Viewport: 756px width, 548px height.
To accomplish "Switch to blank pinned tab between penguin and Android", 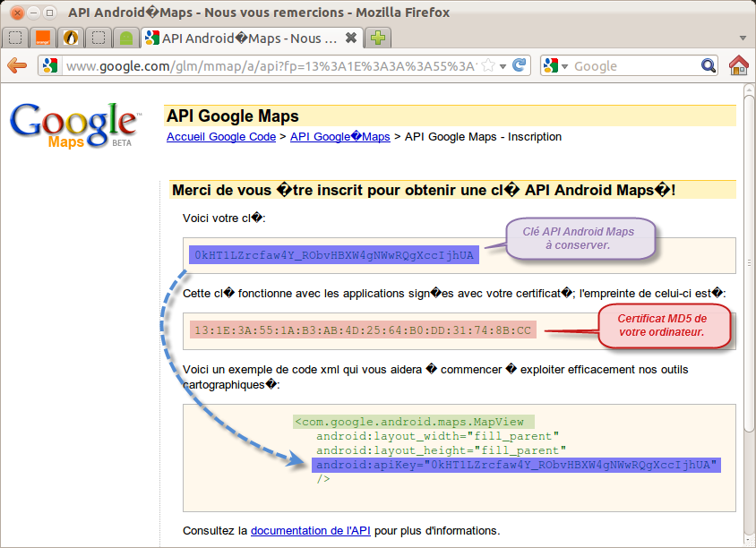I will point(99,38).
